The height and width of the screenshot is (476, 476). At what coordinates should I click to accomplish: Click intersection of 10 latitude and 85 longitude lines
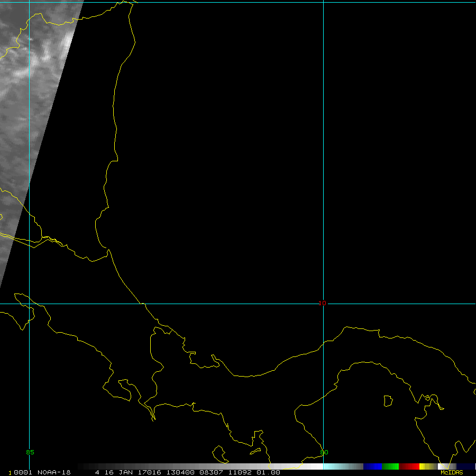point(29,304)
